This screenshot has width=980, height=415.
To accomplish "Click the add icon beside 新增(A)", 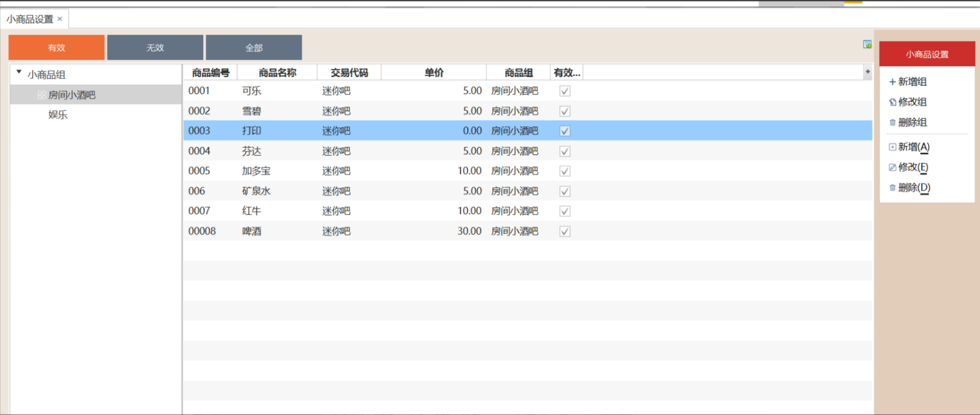I will pyautogui.click(x=892, y=147).
